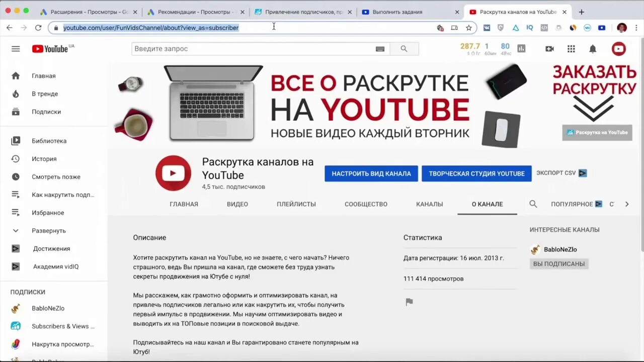Open the on-screen keyboard icon in search box
This screenshot has height=362, width=644.
click(380, 49)
